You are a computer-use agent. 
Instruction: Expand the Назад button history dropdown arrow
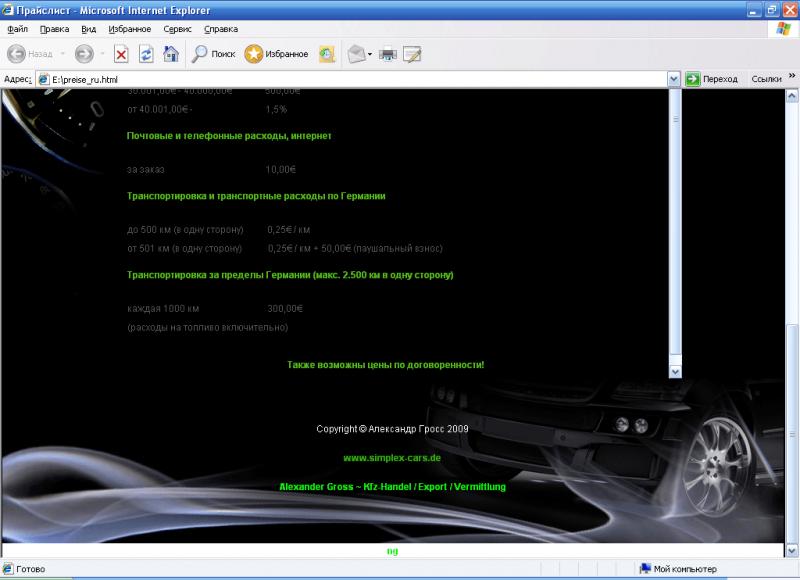[62, 54]
